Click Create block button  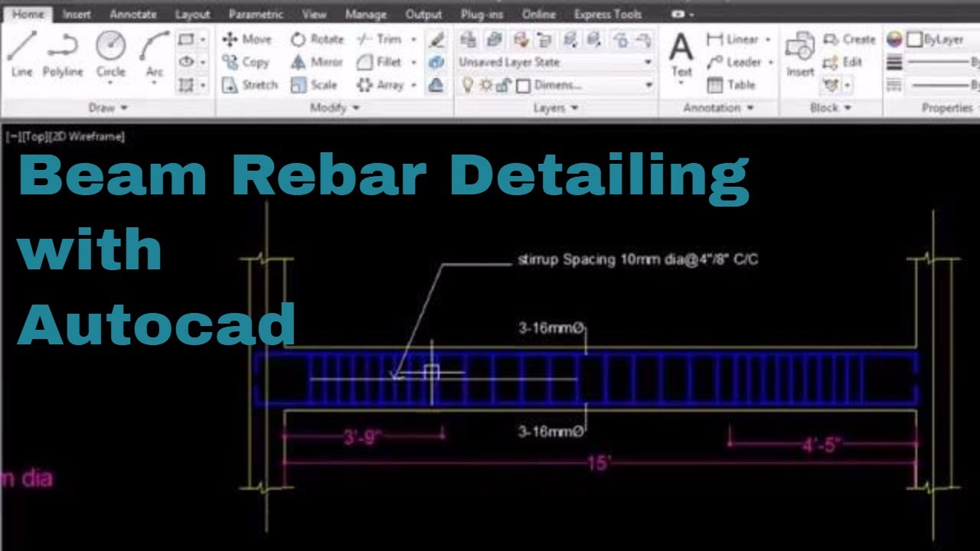[849, 39]
